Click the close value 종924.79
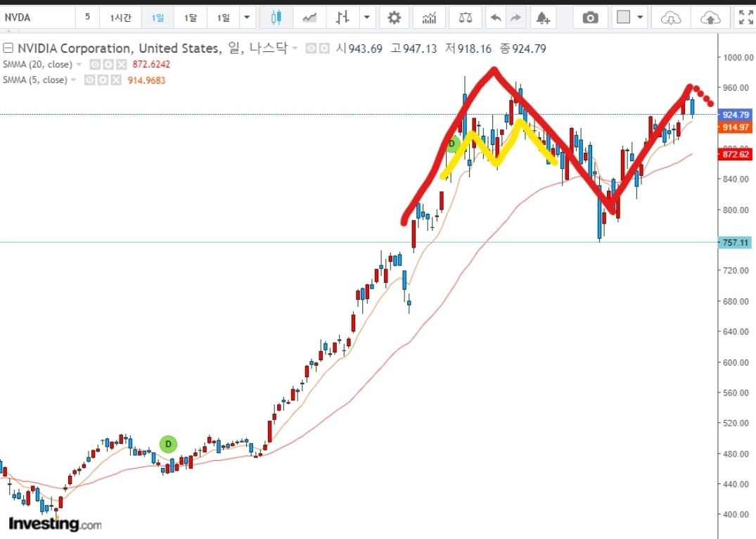The width and height of the screenshot is (756, 539). click(523, 49)
